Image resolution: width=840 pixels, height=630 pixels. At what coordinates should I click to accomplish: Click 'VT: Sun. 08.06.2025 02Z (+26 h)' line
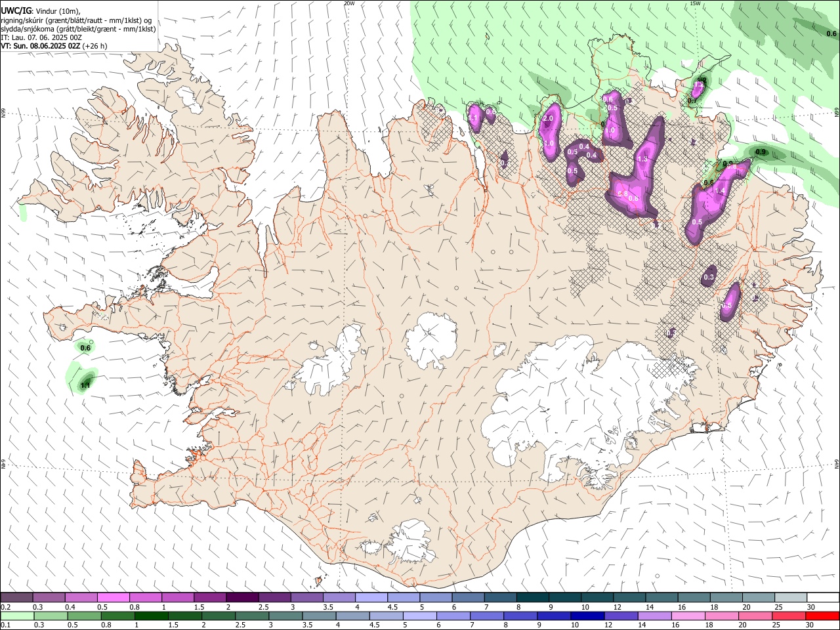[54, 46]
